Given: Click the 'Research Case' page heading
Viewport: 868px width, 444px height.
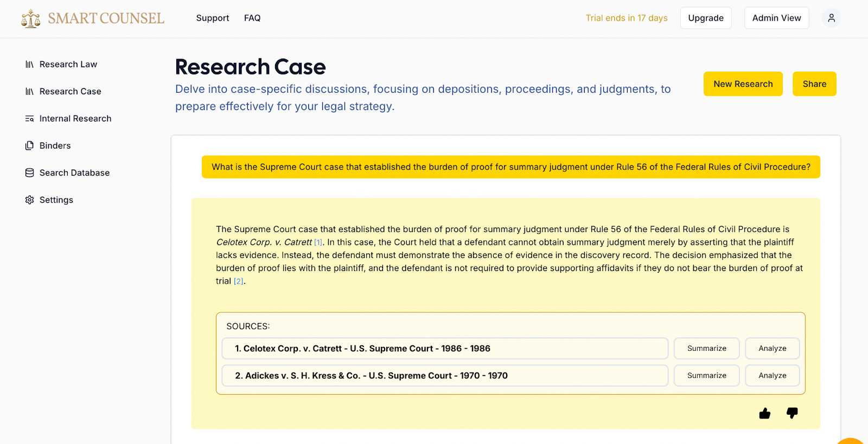Looking at the screenshot, I should [251, 67].
